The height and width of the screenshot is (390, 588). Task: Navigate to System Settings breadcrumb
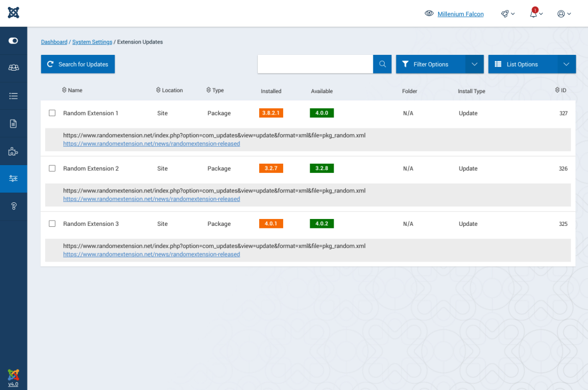(x=92, y=42)
